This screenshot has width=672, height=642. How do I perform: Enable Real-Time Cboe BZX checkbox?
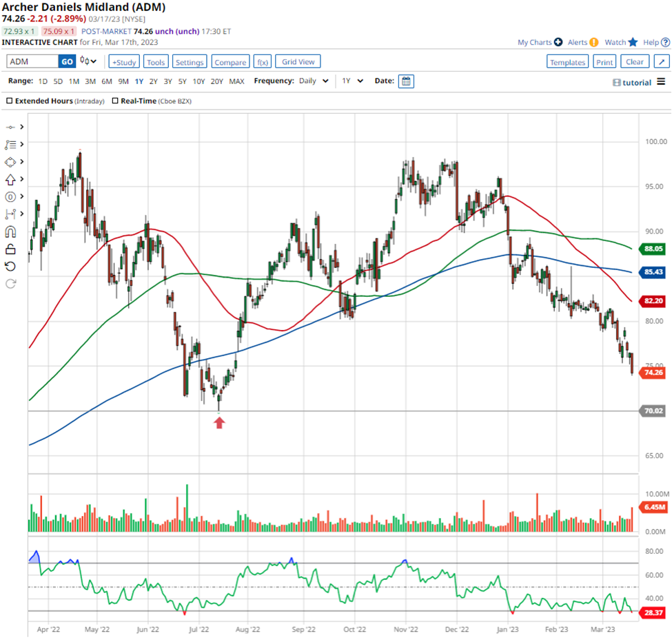tap(115, 101)
